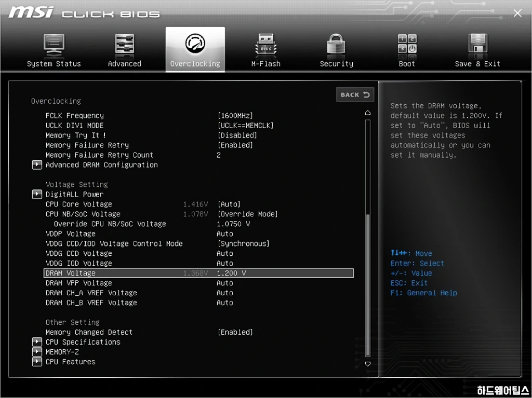The image size is (532, 398).
Task: Click the MEMORY-Z label
Action: click(62, 351)
